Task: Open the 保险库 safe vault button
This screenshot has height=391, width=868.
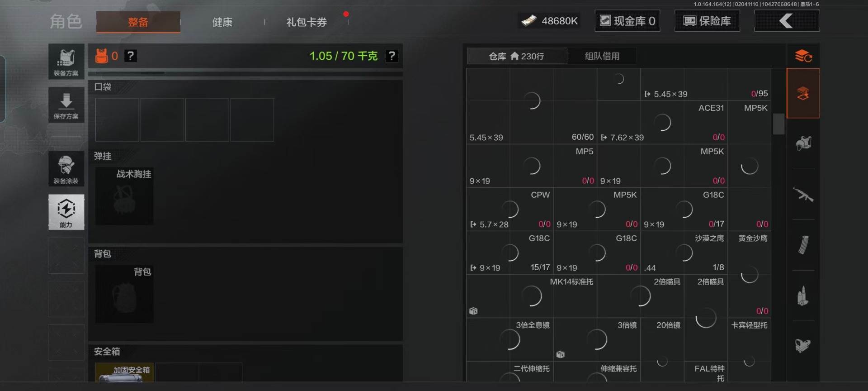Action: pos(707,21)
